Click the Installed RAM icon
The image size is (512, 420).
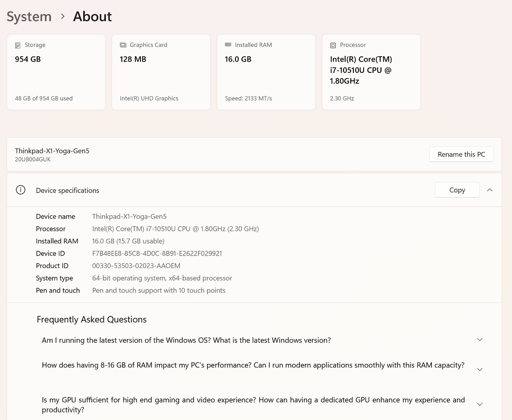pyautogui.click(x=228, y=45)
